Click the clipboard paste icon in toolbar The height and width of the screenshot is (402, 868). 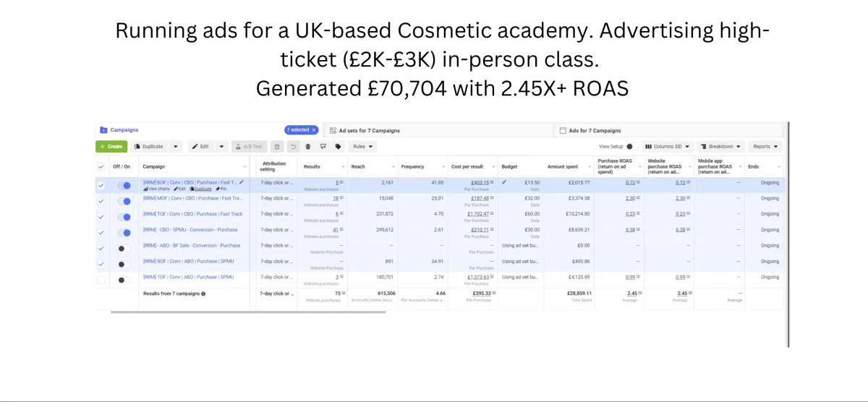277,146
